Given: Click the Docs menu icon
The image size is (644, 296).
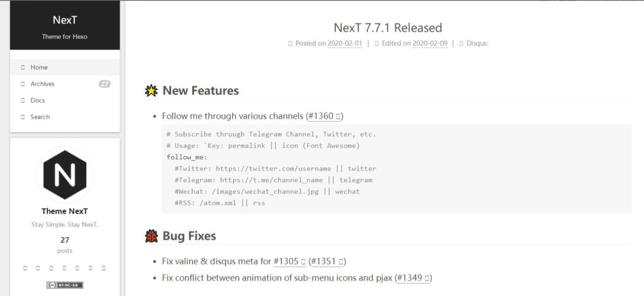Looking at the screenshot, I should [x=23, y=100].
